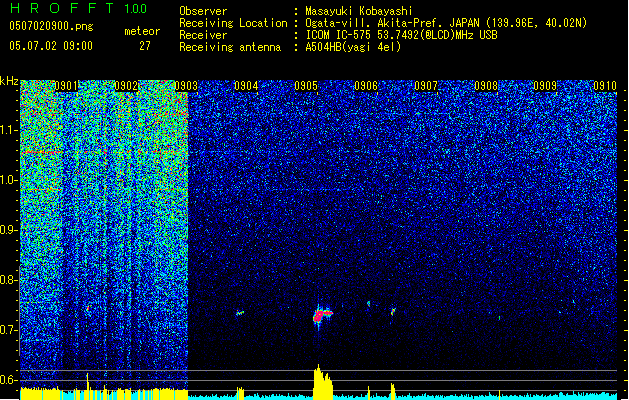
Task: Click the small meteor echo near 0904
Action: [240, 313]
